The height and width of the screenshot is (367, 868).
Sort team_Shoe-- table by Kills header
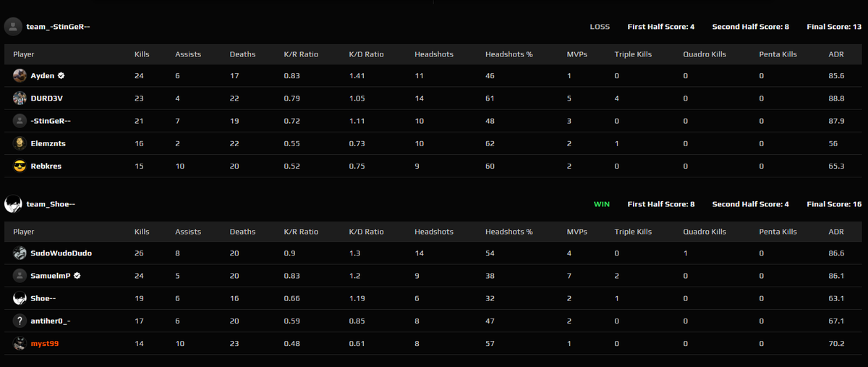tap(142, 232)
